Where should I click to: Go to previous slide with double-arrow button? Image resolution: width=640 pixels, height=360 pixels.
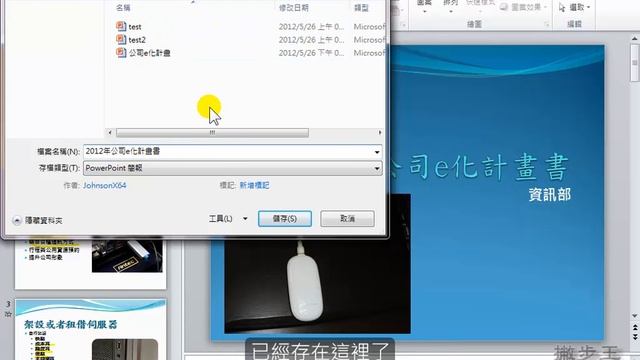[635, 328]
